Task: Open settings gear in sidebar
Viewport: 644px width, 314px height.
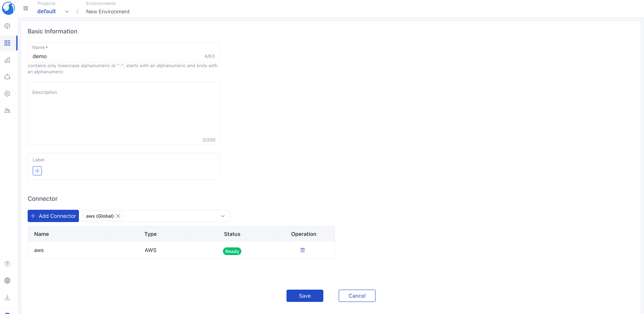Action: pos(7,94)
